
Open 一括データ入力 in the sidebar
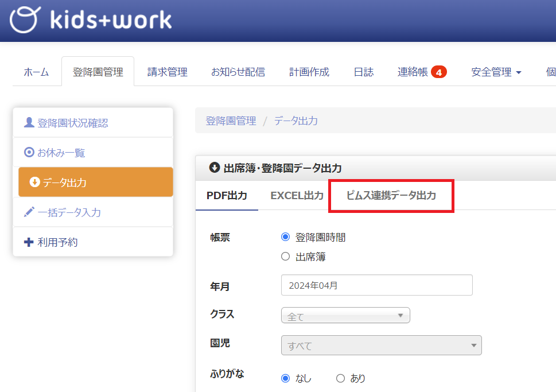pyautogui.click(x=93, y=212)
